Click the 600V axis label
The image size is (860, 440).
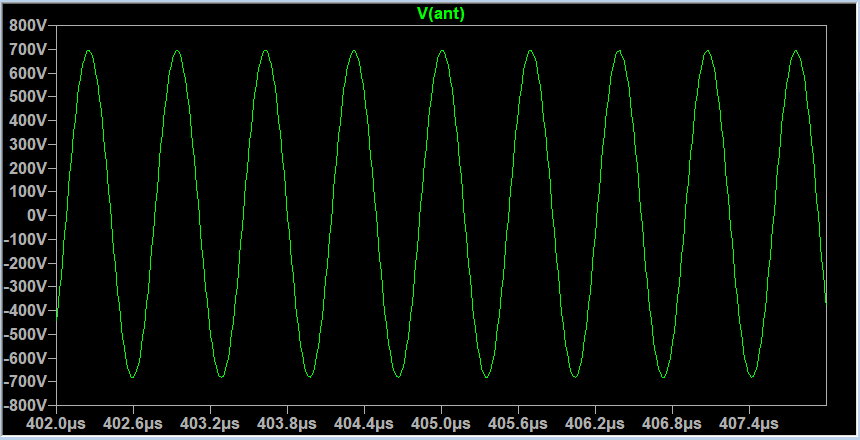(28, 73)
